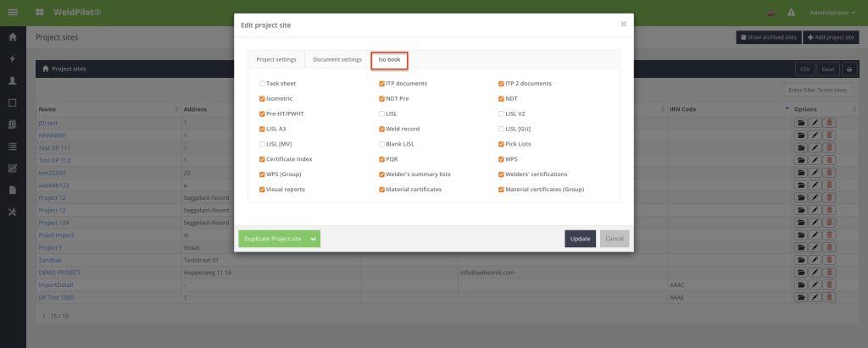Image resolution: width=868 pixels, height=348 pixels.
Task: Open the Document settings tab
Action: pos(337,59)
